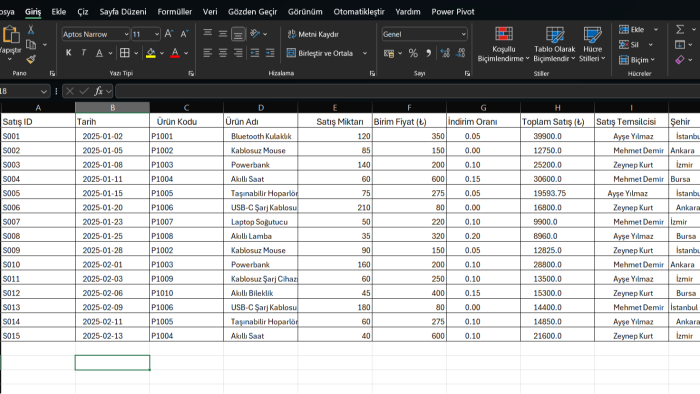Decrease decimal places icon
This screenshot has height=394, width=700.
point(460,53)
